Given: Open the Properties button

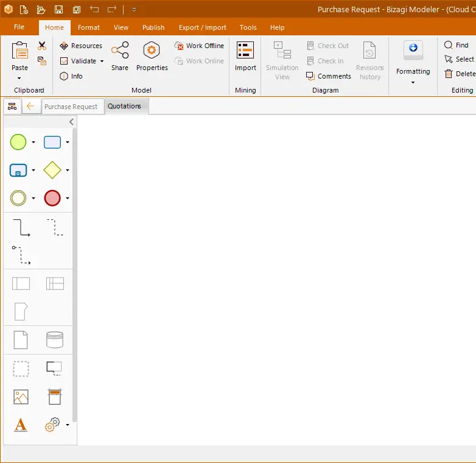Looking at the screenshot, I should click(x=152, y=57).
